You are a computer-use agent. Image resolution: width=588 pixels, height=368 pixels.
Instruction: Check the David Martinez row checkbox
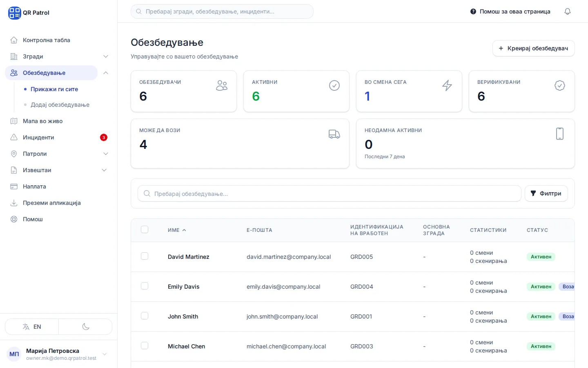(145, 256)
